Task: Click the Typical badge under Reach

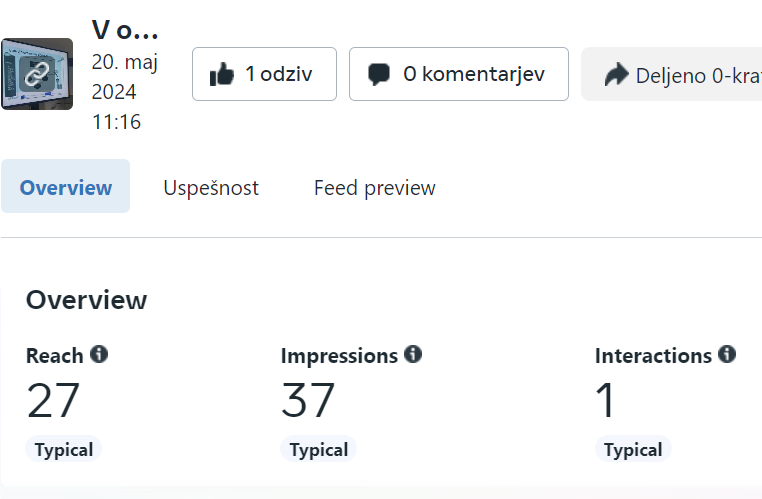Action: click(x=64, y=449)
